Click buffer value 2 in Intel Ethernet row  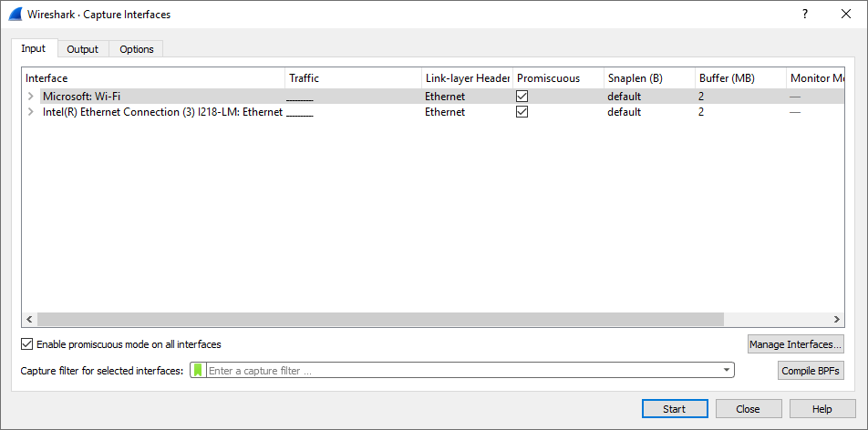701,112
